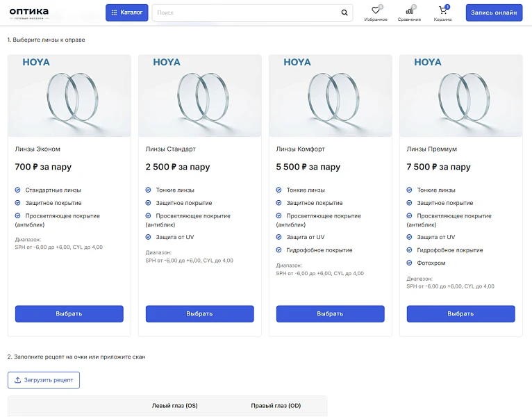
Task: Click Левый глаз (OS) column header
Action: point(175,406)
